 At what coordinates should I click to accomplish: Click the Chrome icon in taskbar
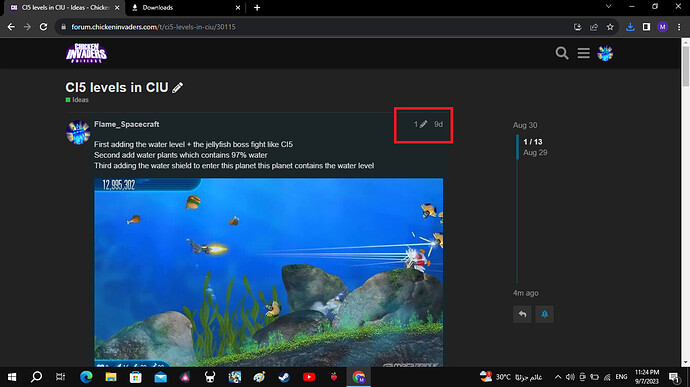click(359, 377)
